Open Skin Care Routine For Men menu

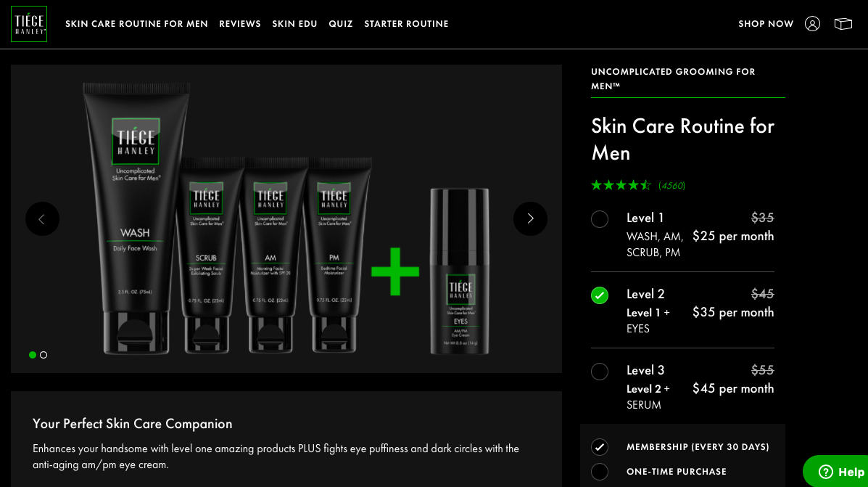tap(137, 24)
